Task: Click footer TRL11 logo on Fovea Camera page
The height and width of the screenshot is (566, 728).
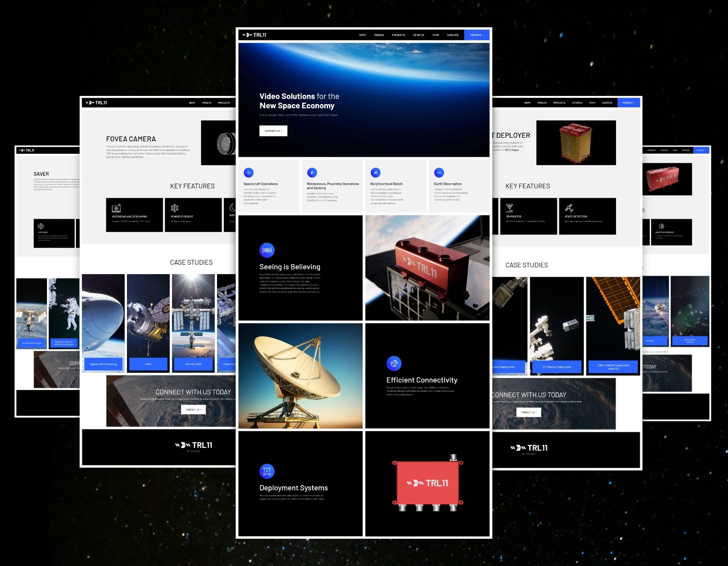Action: tap(194, 445)
